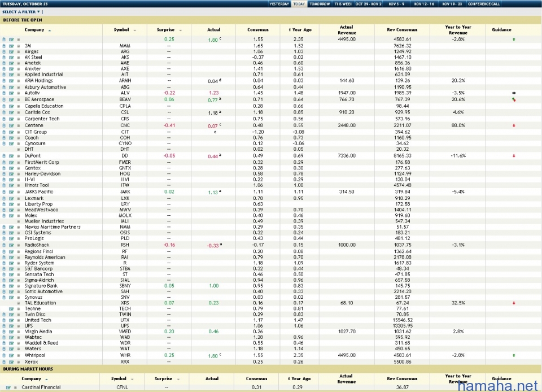Click the BEAV symbol cell

pos(125,99)
